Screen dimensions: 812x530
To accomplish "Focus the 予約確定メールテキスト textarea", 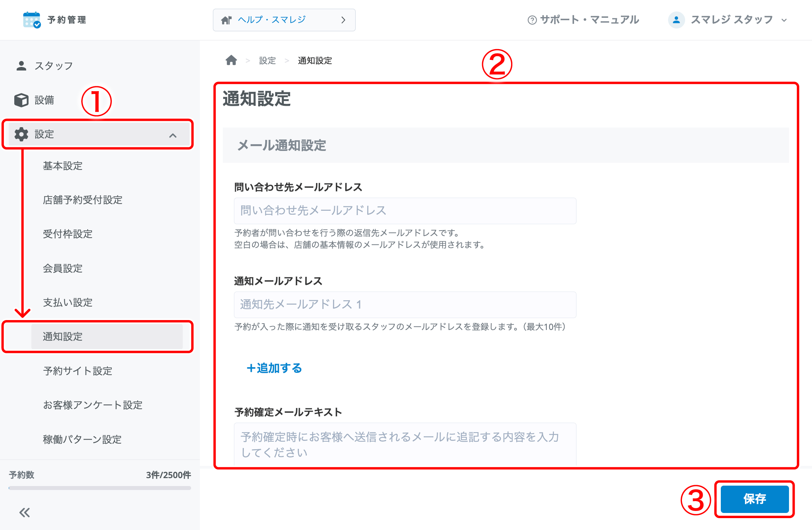I will coord(405,444).
